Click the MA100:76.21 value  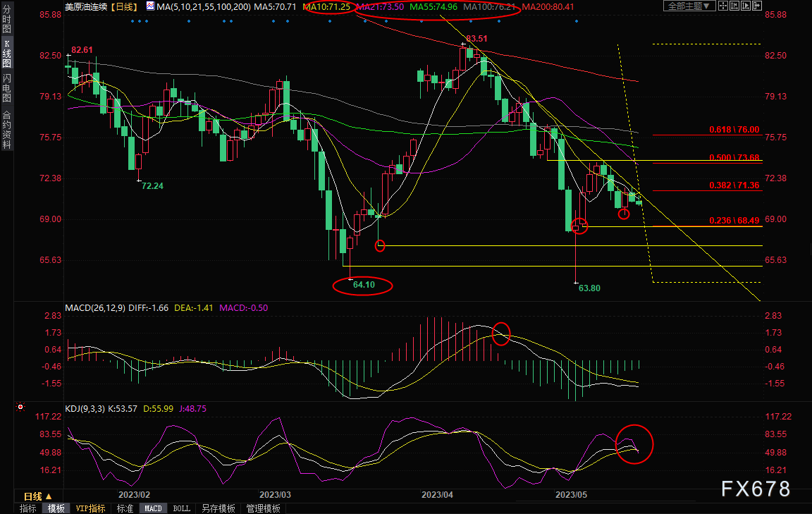[489, 7]
